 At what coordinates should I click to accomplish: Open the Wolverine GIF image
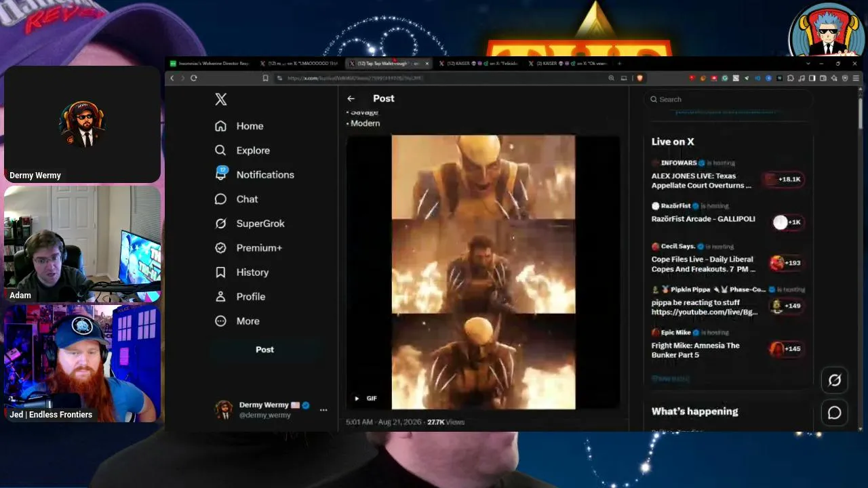tap(483, 272)
